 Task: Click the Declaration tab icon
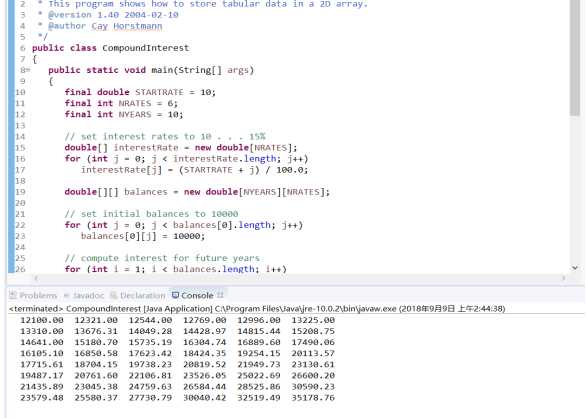(x=114, y=295)
